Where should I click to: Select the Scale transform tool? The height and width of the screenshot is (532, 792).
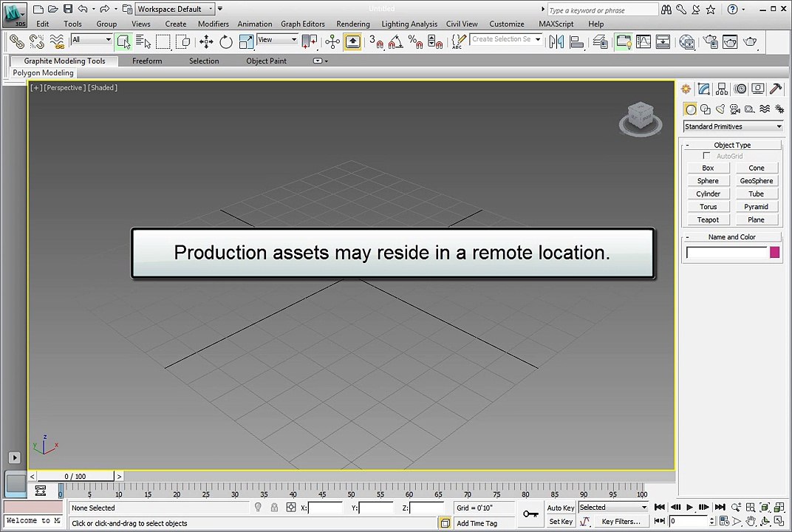click(246, 41)
